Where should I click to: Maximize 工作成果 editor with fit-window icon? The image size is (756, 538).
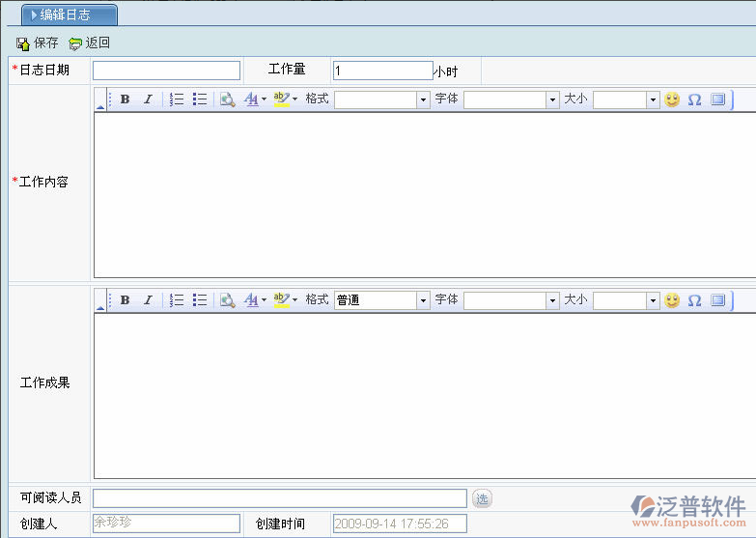[718, 300]
